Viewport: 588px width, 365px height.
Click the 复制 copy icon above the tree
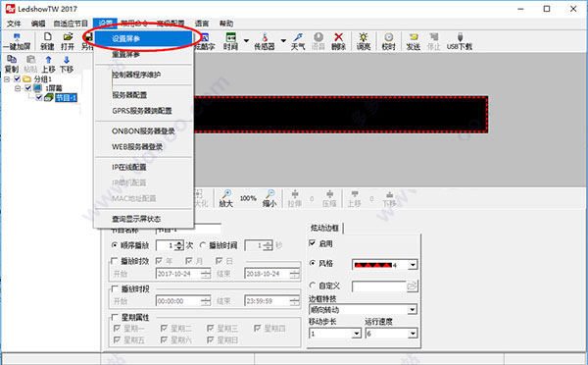(x=12, y=64)
